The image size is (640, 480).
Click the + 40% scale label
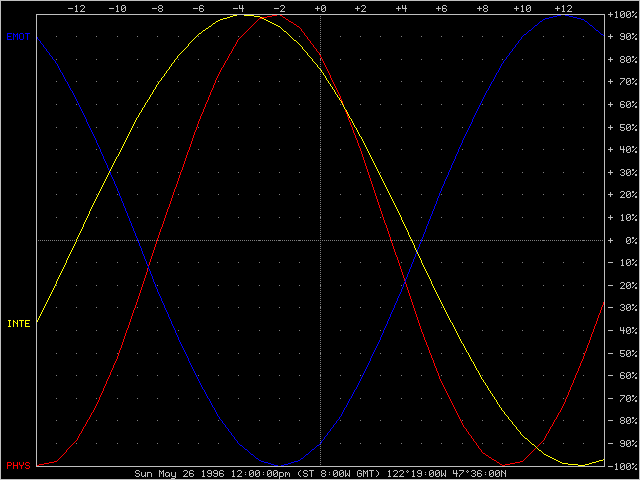click(x=622, y=150)
